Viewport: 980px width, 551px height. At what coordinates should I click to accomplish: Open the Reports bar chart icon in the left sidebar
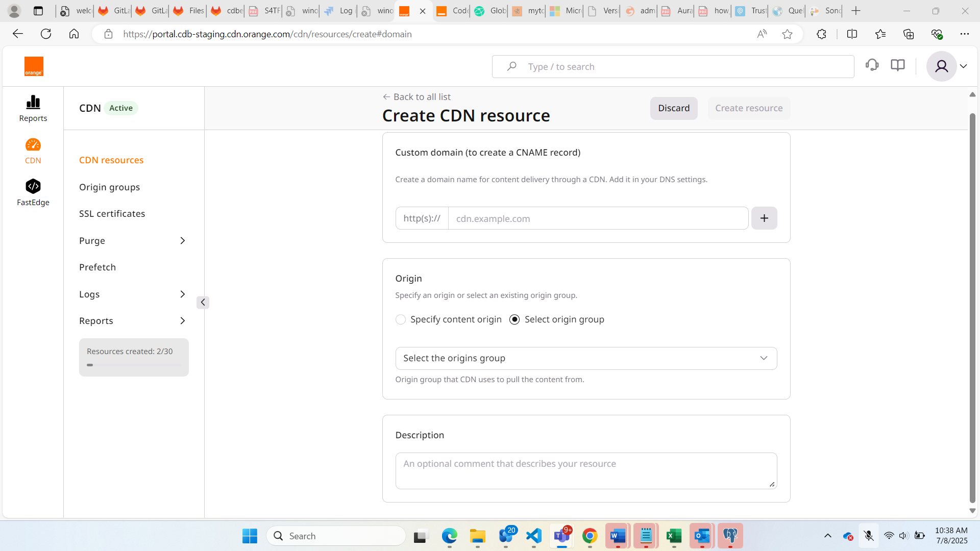[x=33, y=103]
